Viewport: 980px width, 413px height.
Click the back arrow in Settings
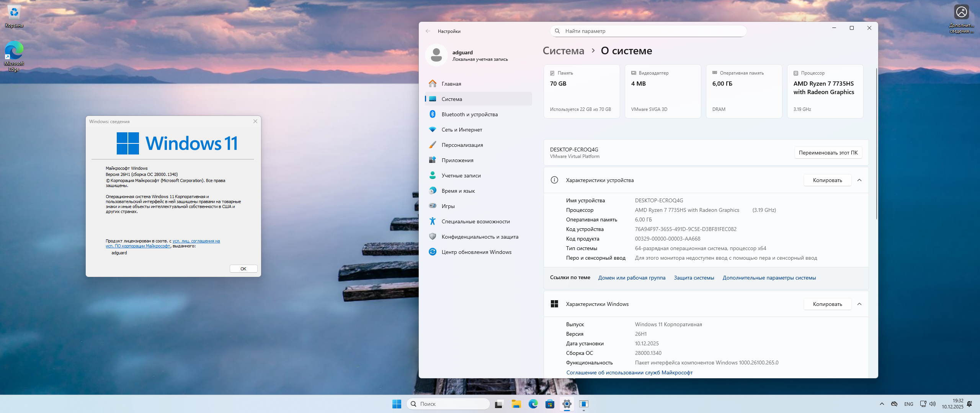tap(428, 31)
